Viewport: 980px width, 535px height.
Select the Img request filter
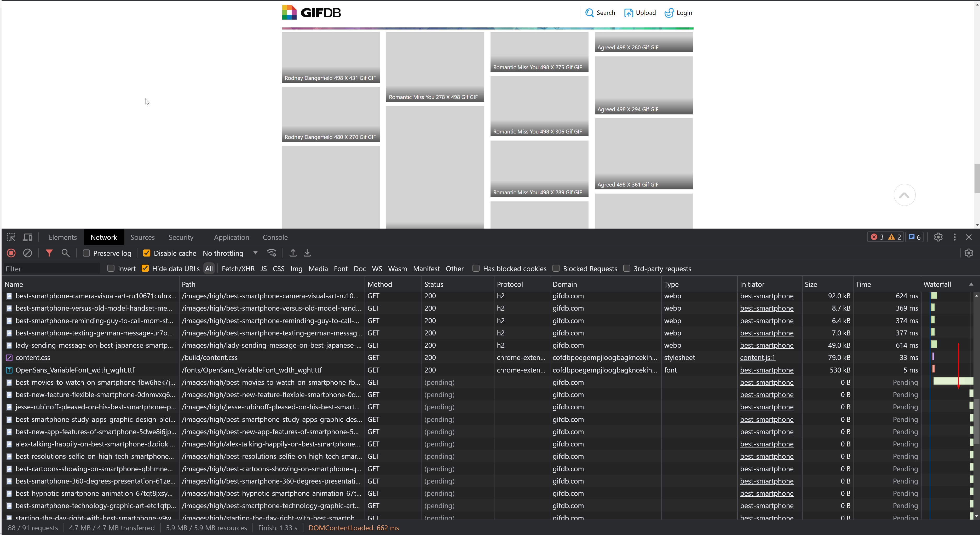point(296,269)
